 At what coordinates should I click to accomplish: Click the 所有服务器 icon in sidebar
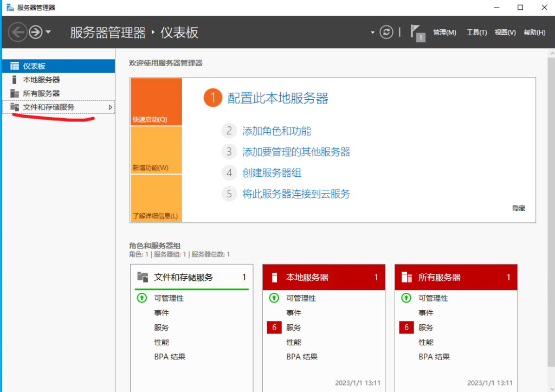point(15,93)
